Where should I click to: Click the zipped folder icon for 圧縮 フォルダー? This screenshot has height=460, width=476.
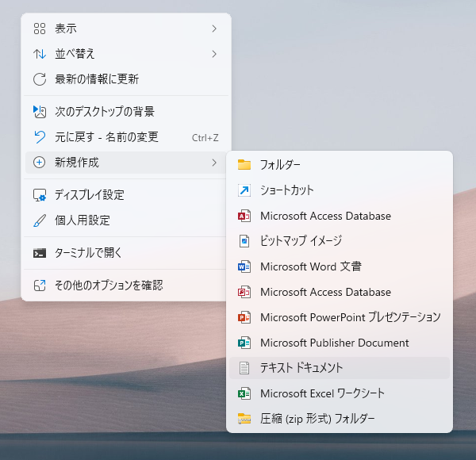244,419
